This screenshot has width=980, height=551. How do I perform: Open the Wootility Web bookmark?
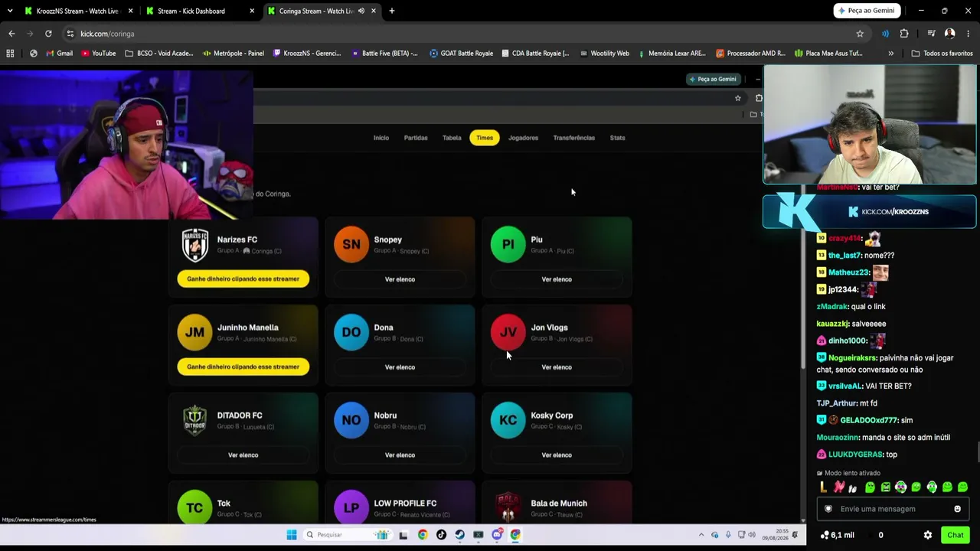605,54
